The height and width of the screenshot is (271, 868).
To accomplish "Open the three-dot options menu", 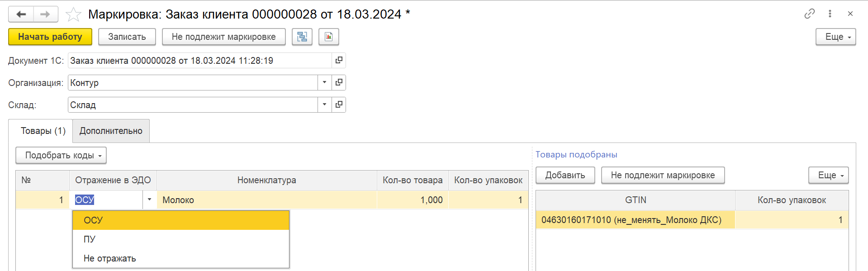I will coord(830,14).
